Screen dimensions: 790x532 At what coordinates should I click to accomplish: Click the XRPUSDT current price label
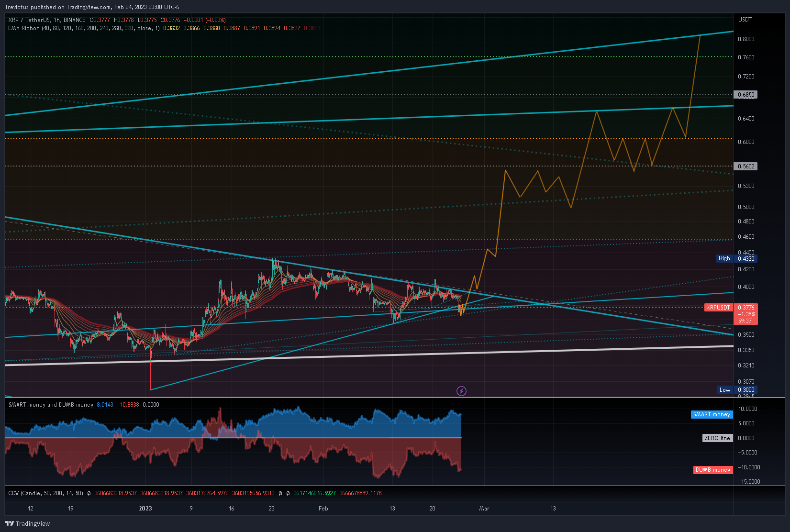coord(719,308)
